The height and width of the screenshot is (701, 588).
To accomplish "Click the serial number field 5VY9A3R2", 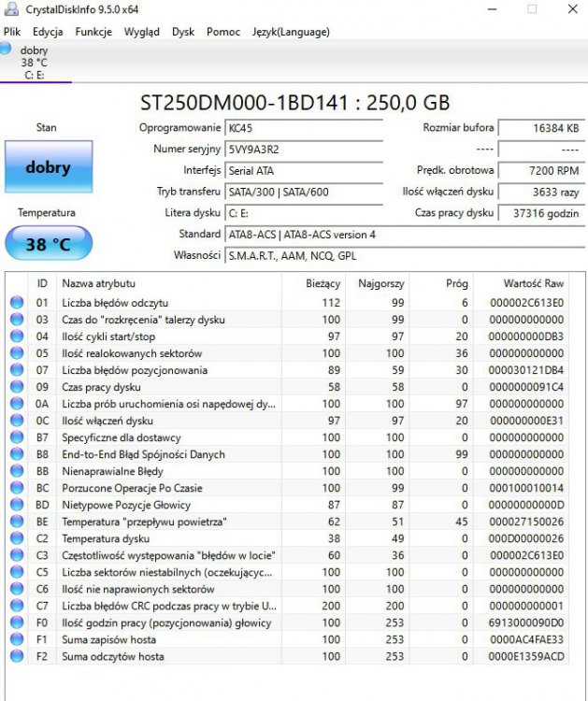I will coord(304,150).
